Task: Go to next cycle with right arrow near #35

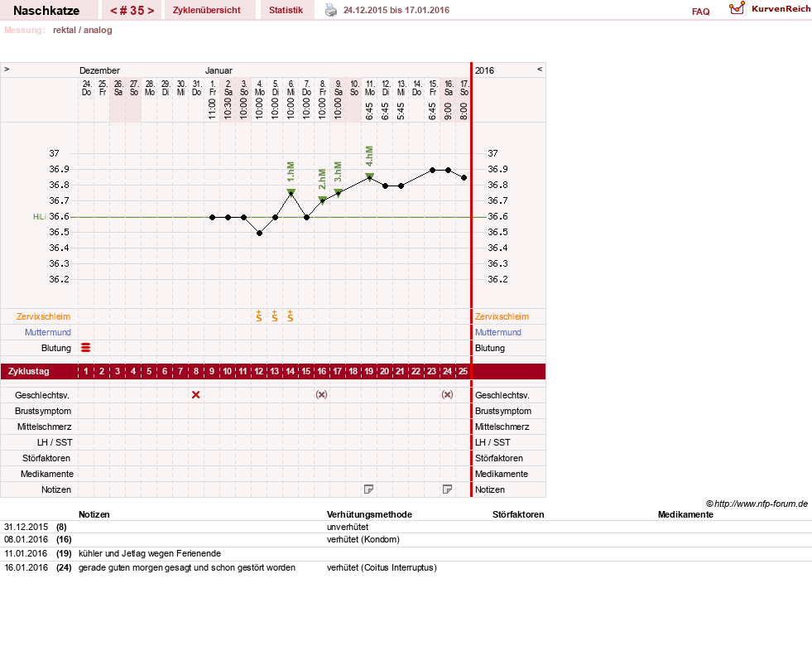Action: click(151, 11)
